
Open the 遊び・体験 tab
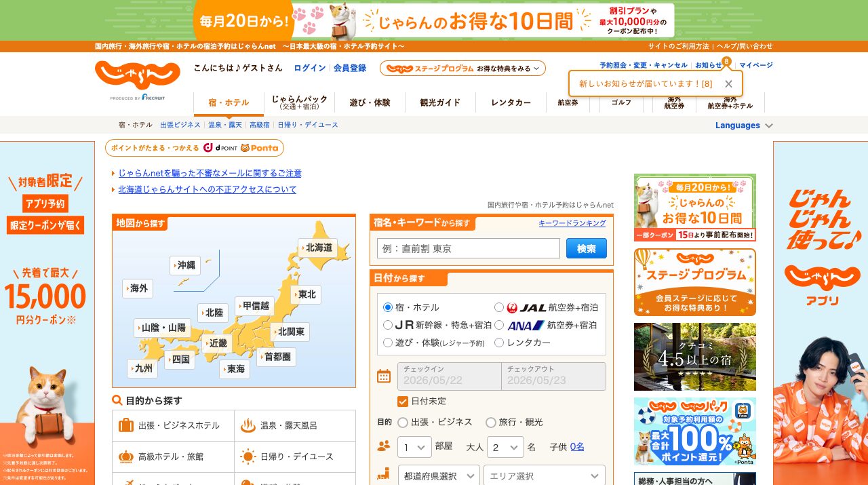pos(370,102)
